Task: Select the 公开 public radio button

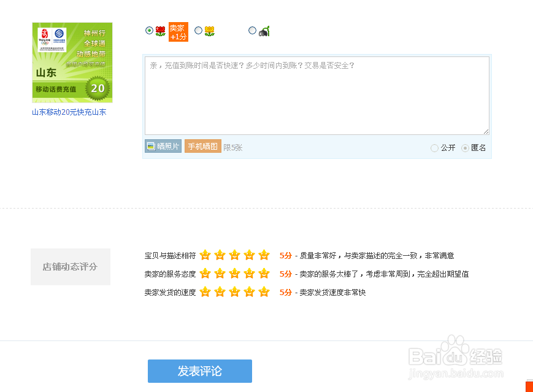Action: point(434,148)
